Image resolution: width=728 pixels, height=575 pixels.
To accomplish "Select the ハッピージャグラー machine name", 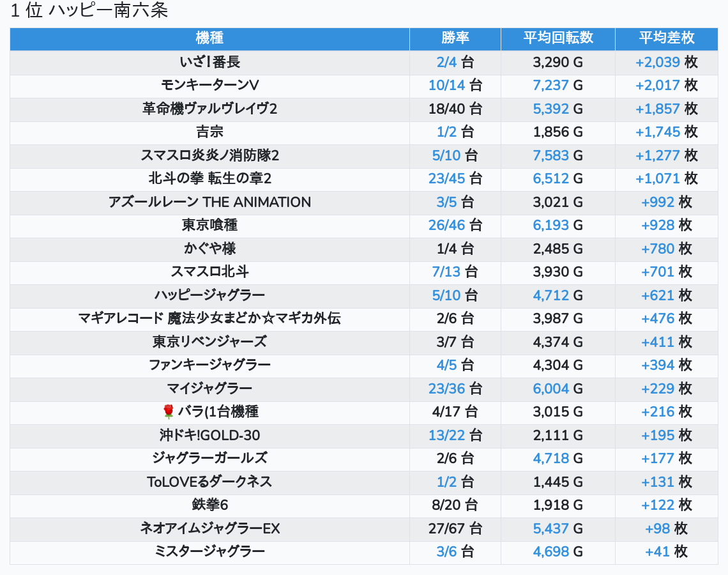I will pos(209,295).
